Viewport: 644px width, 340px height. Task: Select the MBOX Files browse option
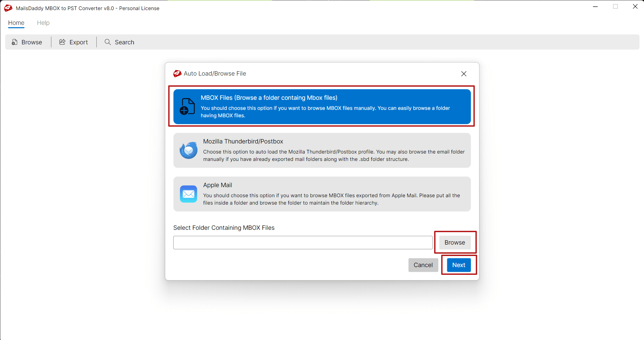[x=321, y=106]
